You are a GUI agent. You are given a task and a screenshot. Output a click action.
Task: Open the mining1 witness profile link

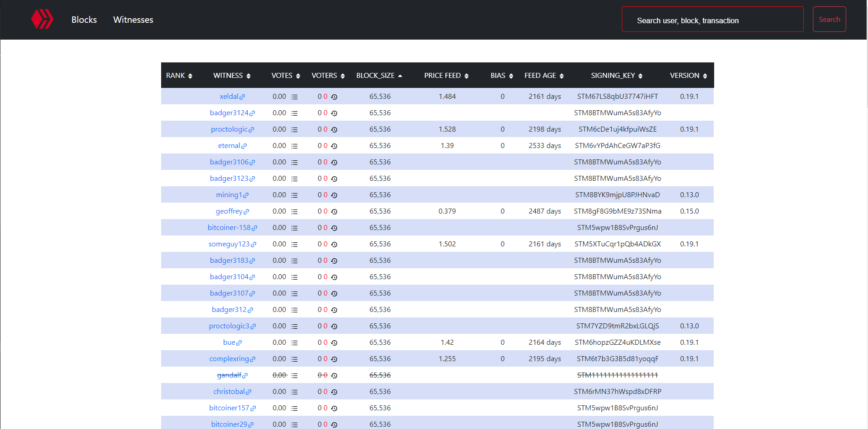pyautogui.click(x=229, y=195)
